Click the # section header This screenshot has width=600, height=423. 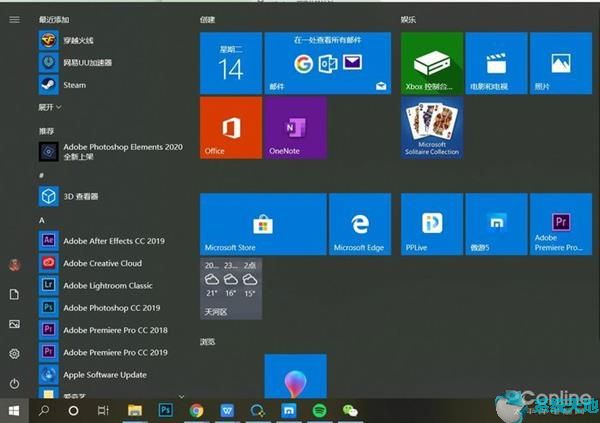point(41,175)
